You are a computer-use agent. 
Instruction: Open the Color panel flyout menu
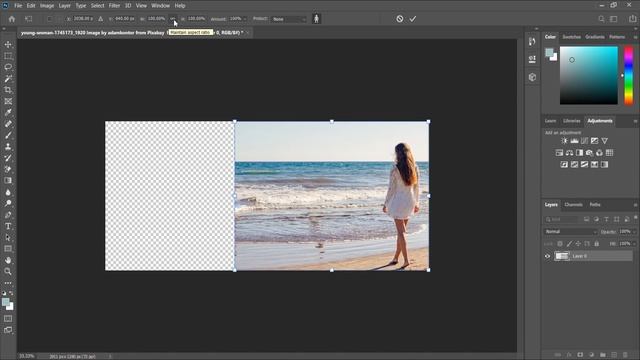click(635, 37)
